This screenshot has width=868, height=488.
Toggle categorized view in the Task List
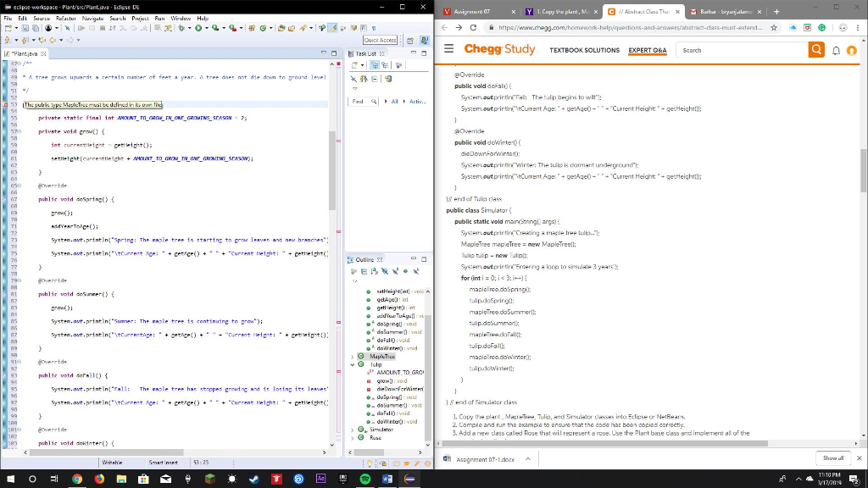(375, 65)
